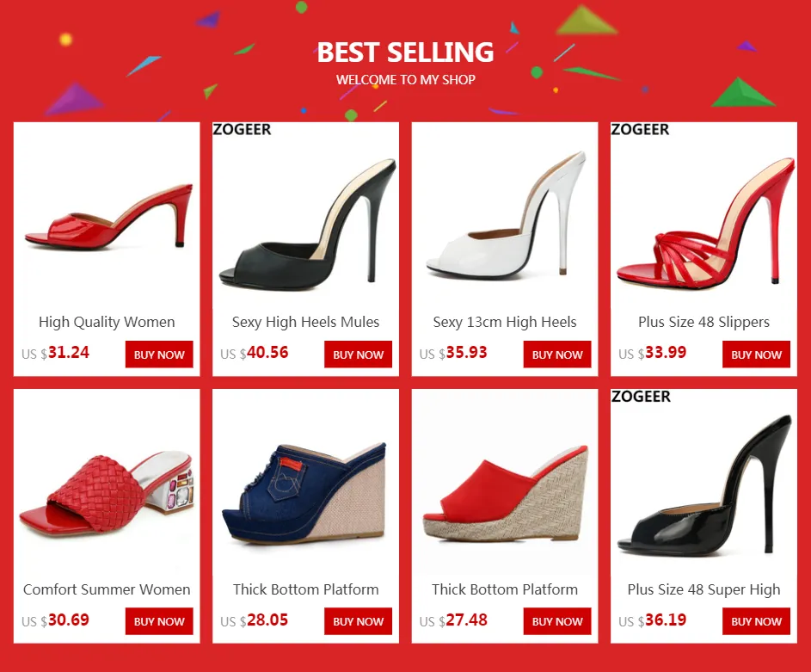Click the Thick Bottom Platform title under denim wedge

point(305,589)
